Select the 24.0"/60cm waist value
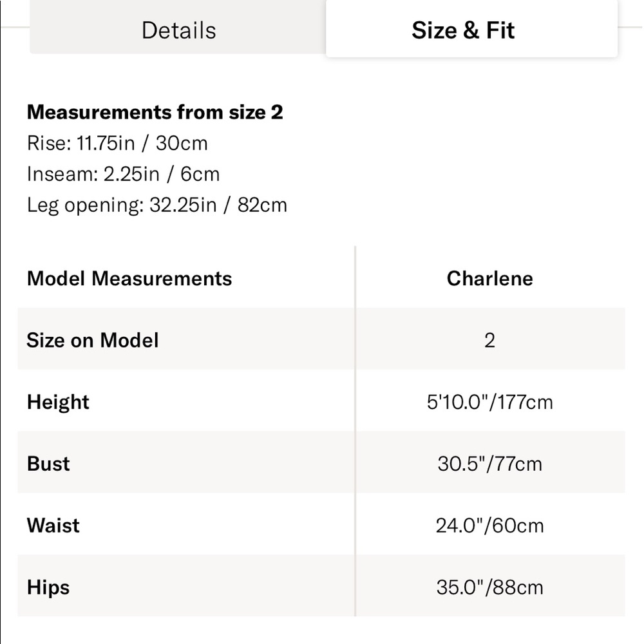The height and width of the screenshot is (644, 644). [489, 526]
